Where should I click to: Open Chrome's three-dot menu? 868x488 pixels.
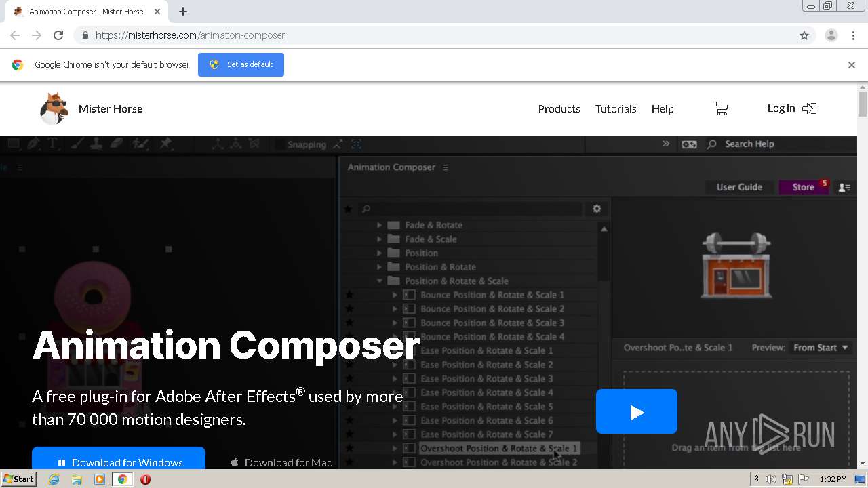tap(853, 35)
